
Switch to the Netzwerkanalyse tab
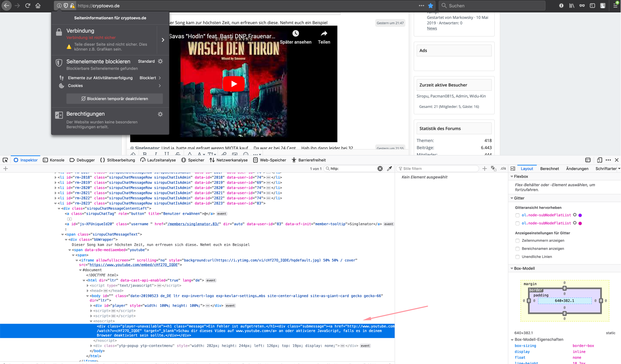click(228, 160)
